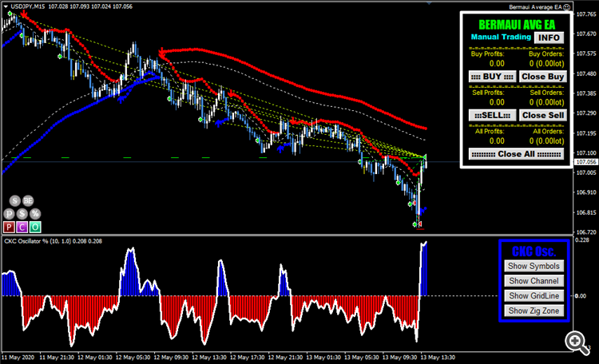Click the magnifier zoom icon
599x364 pixels.
coord(577,342)
